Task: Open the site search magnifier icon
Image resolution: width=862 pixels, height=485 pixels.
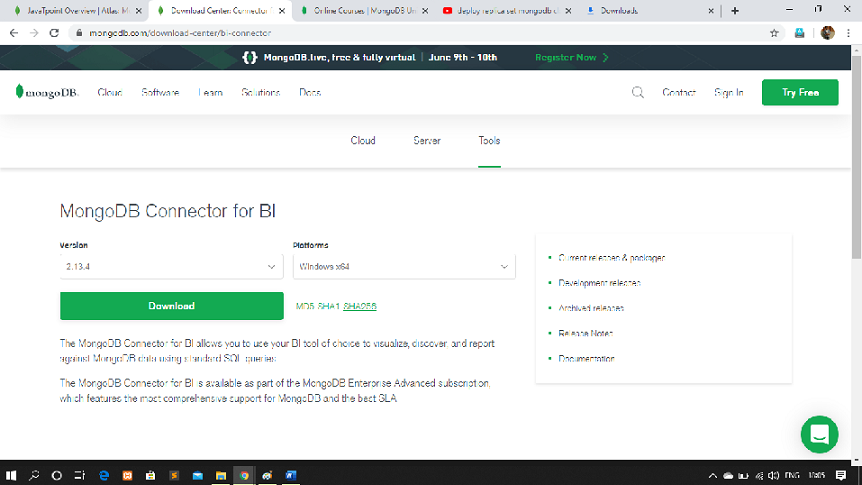Action: pos(638,92)
